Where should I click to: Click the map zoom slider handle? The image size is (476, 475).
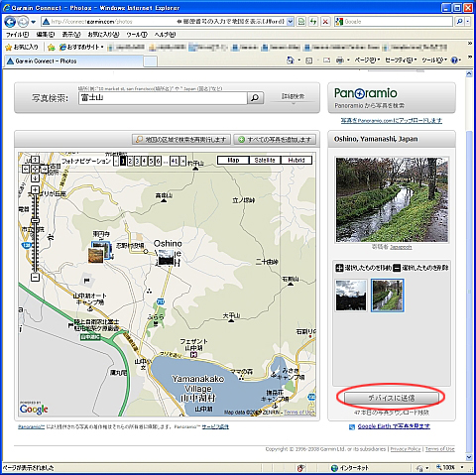coord(35,220)
